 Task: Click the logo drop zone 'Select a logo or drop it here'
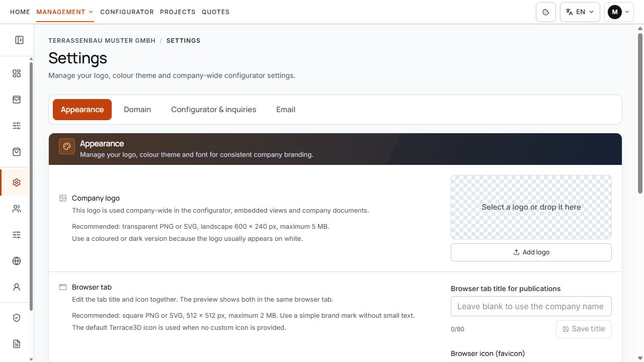pos(531,207)
